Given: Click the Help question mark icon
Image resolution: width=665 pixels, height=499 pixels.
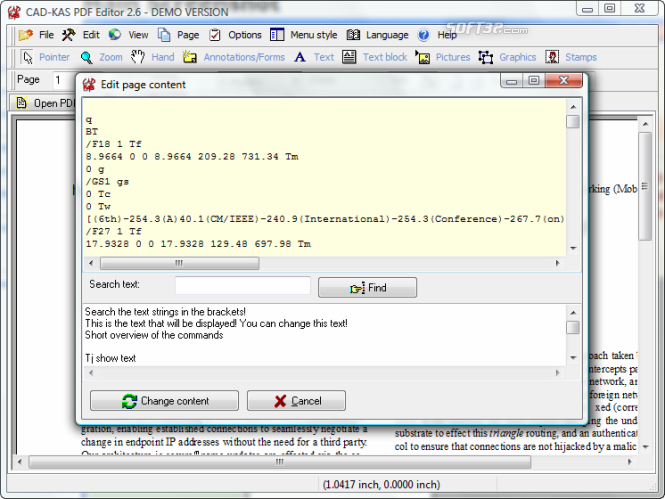Looking at the screenshot, I should (423, 35).
